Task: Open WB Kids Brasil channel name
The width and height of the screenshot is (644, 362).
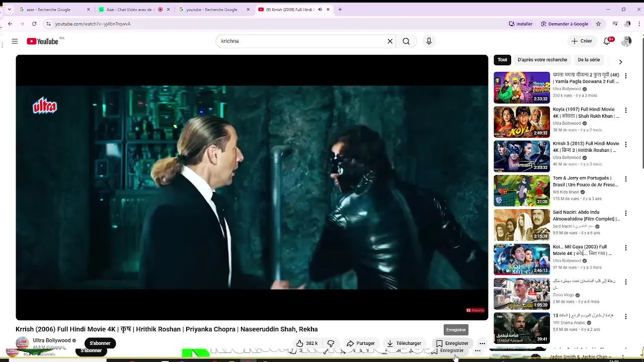Action: coord(566,192)
